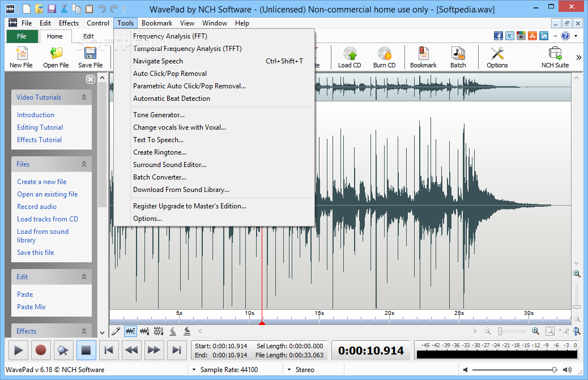Click Record audio link
This screenshot has height=380, width=588.
(x=37, y=207)
